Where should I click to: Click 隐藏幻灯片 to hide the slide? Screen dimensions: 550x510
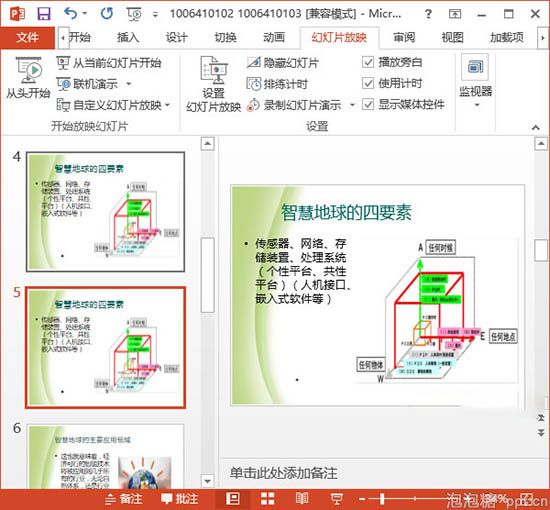point(283,63)
